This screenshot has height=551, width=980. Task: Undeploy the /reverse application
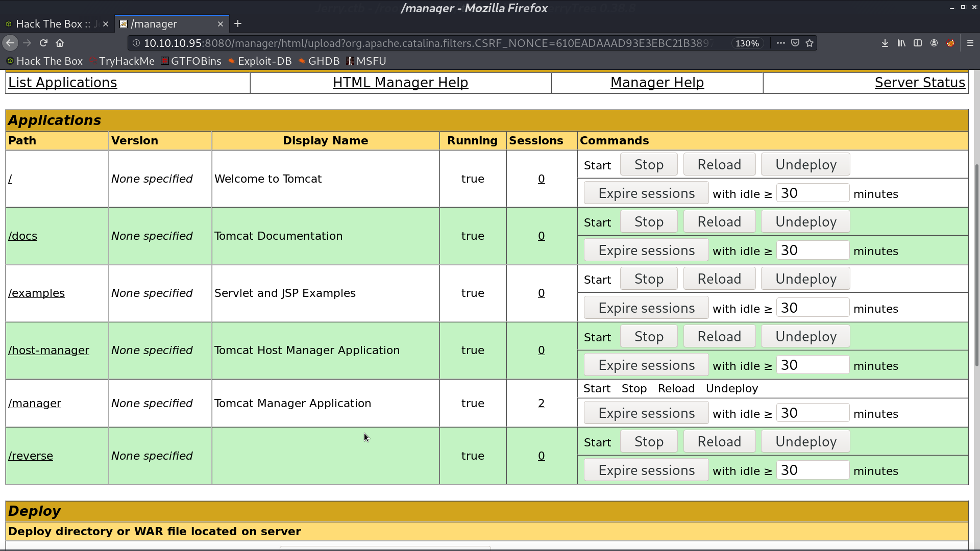(806, 442)
